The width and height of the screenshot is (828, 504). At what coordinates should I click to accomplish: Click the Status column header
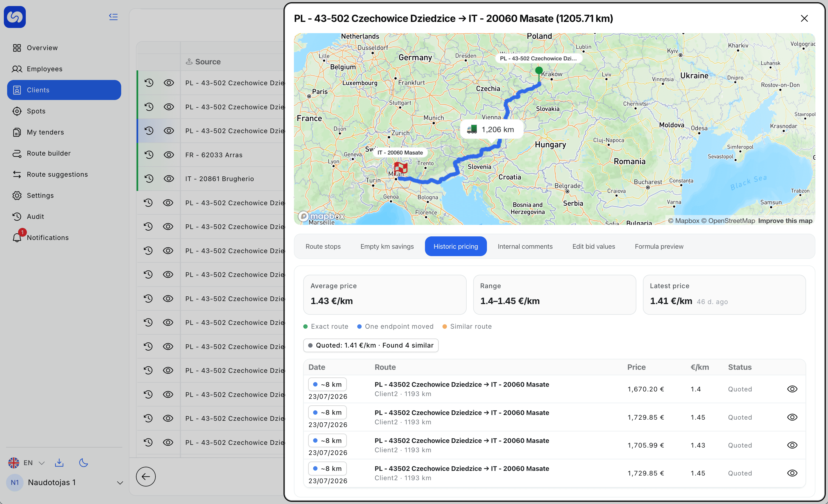(x=740, y=367)
